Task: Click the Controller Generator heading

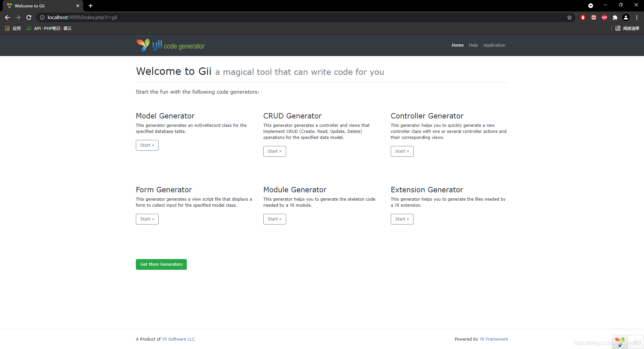Action: click(427, 116)
